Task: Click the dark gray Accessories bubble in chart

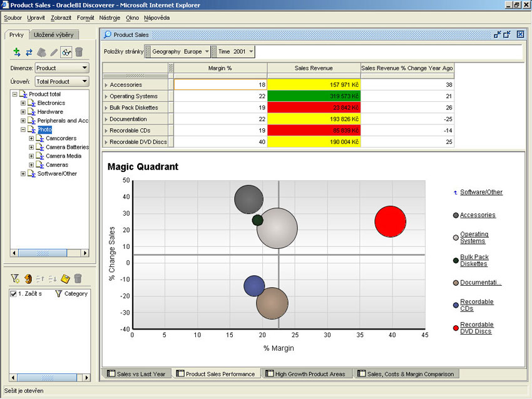Action: [x=247, y=198]
